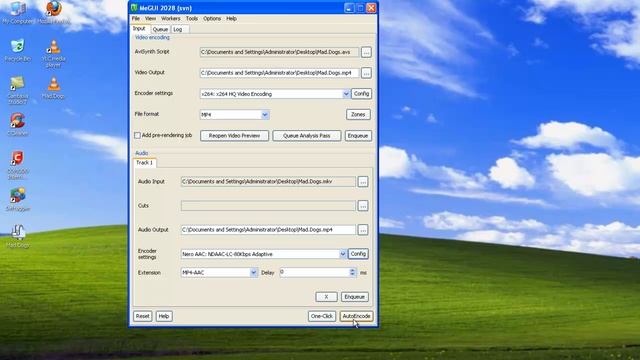Browse for Video Output path
The image size is (640, 360).
click(366, 73)
